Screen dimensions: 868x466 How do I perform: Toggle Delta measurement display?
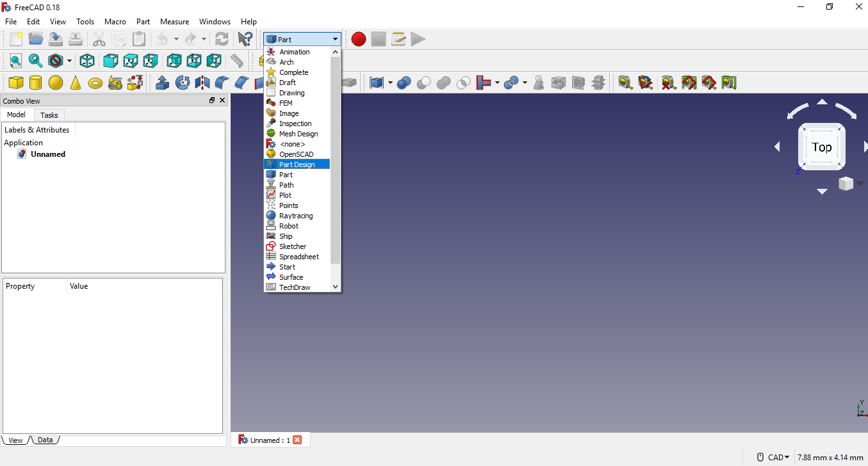(728, 83)
